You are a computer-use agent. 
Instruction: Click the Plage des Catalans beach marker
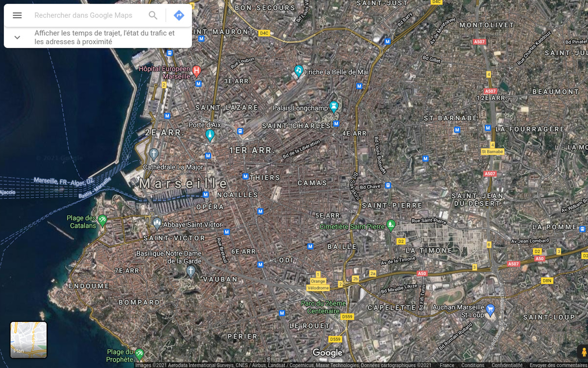click(102, 220)
